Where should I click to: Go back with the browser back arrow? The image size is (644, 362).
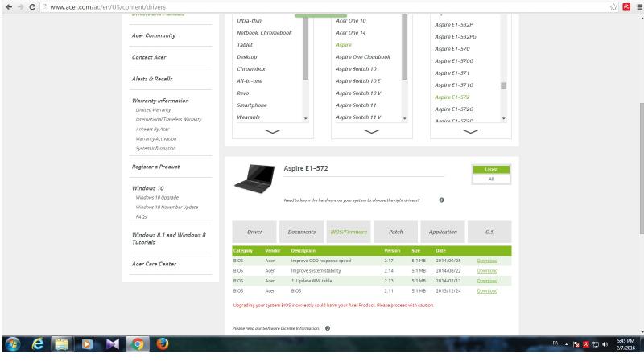9,7
